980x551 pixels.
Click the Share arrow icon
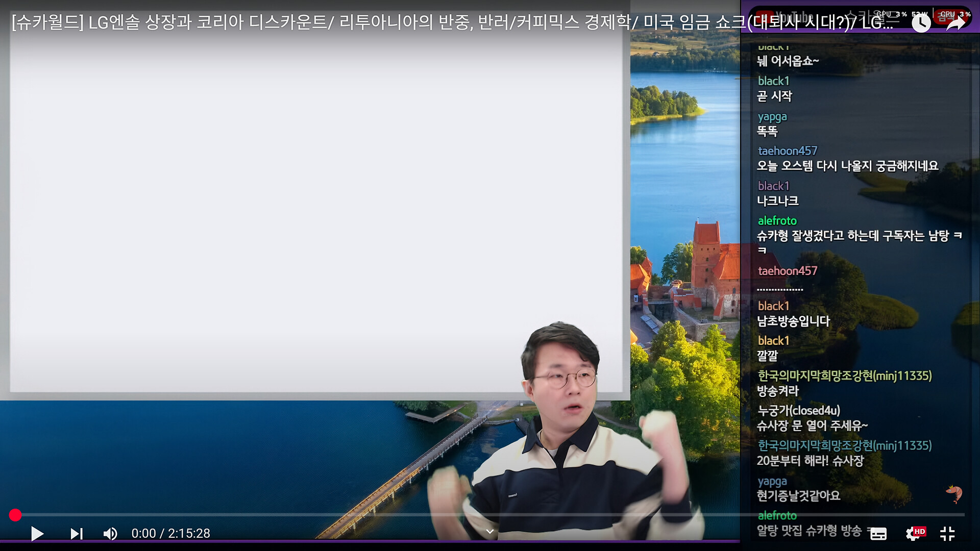[955, 22]
